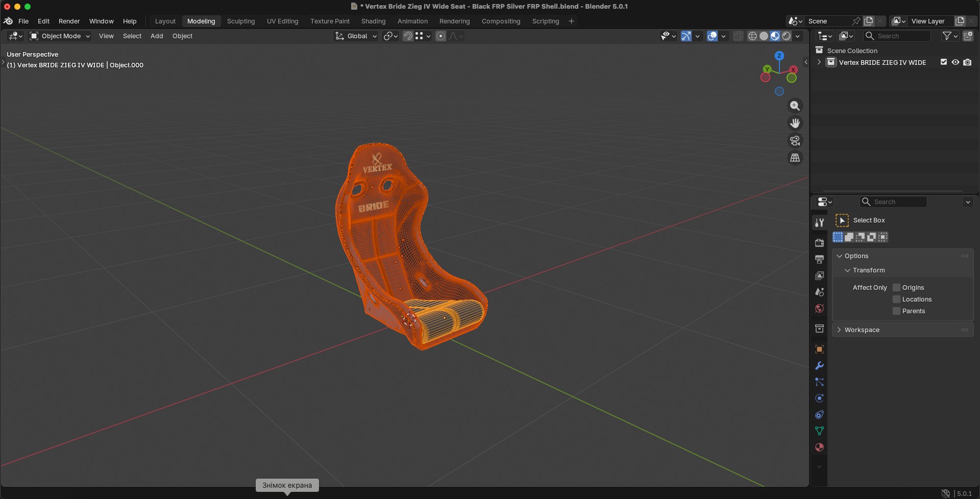This screenshot has width=980, height=499.
Task: Open the Object Mode dropdown
Action: pos(60,36)
